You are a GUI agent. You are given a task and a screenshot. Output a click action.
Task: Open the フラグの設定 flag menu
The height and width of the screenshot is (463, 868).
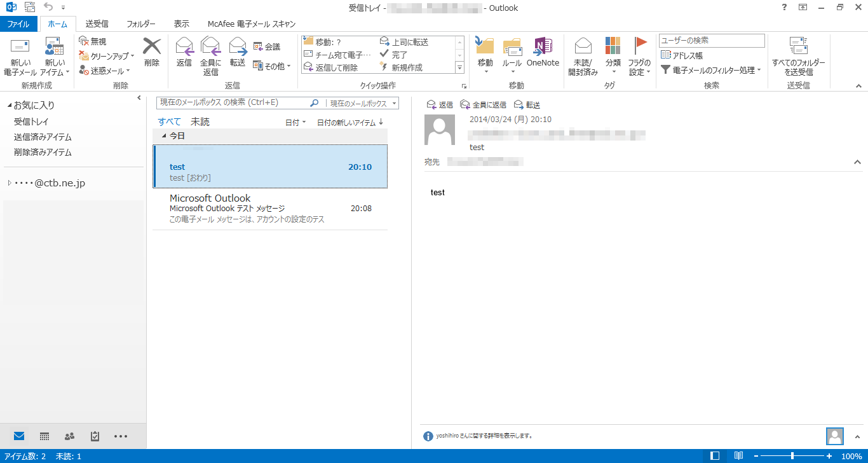tap(639, 56)
